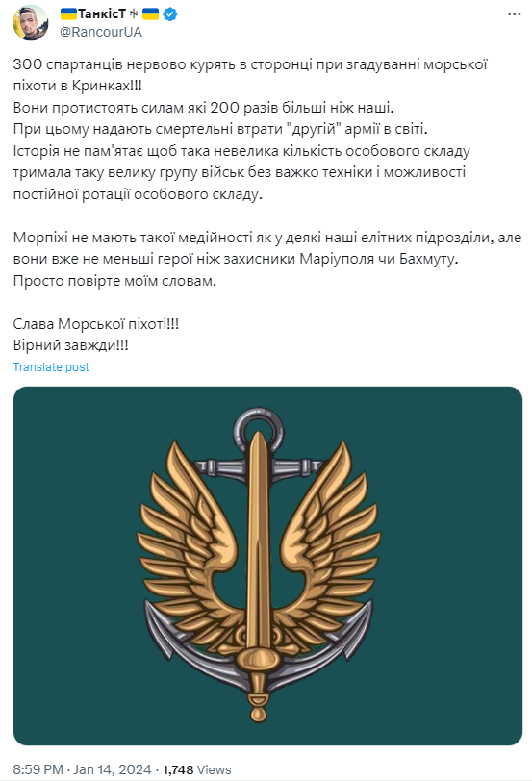Click the 8:59 PM timestamp

click(38, 769)
